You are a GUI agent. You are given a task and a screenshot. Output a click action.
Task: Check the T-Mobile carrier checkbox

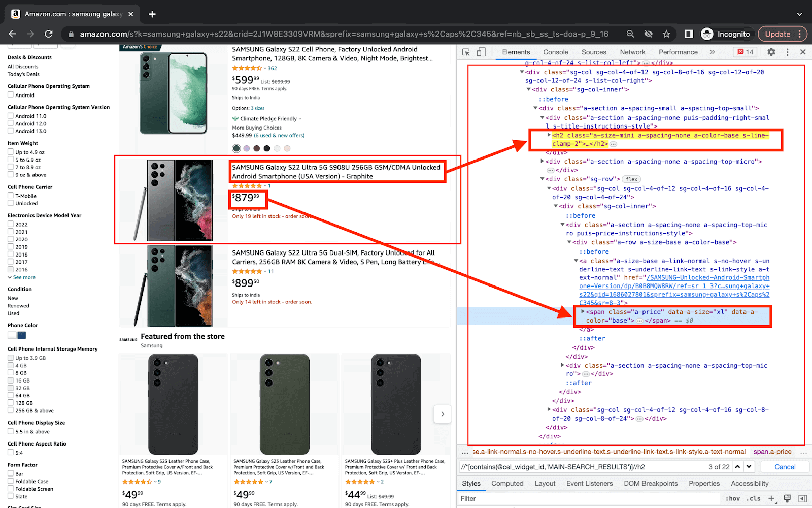click(x=11, y=196)
